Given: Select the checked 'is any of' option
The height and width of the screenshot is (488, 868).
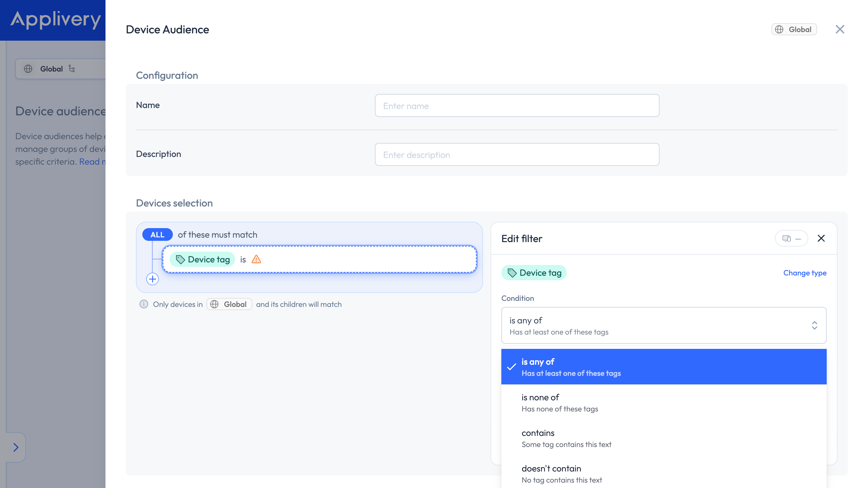Looking at the screenshot, I should (664, 367).
